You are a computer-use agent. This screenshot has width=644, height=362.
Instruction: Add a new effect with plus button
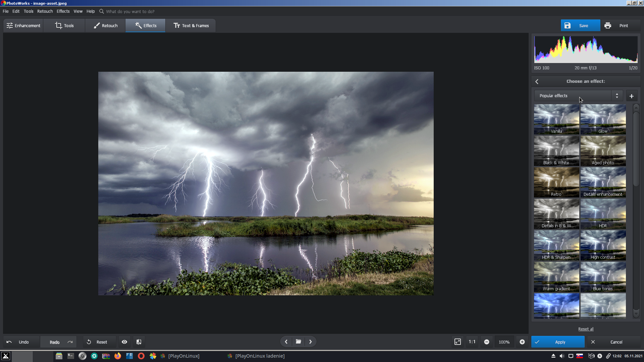point(632,96)
